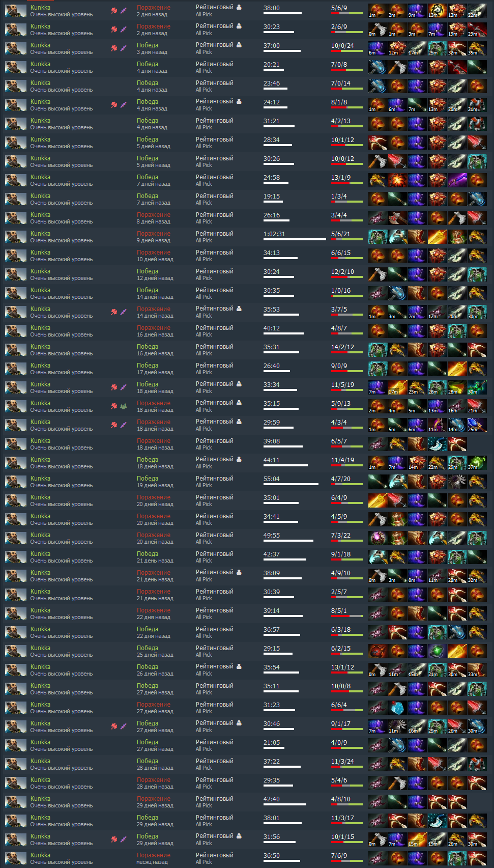494x868 pixels.
Task: Click the duration bar of the 1:02:31 match
Action: tap(295, 239)
